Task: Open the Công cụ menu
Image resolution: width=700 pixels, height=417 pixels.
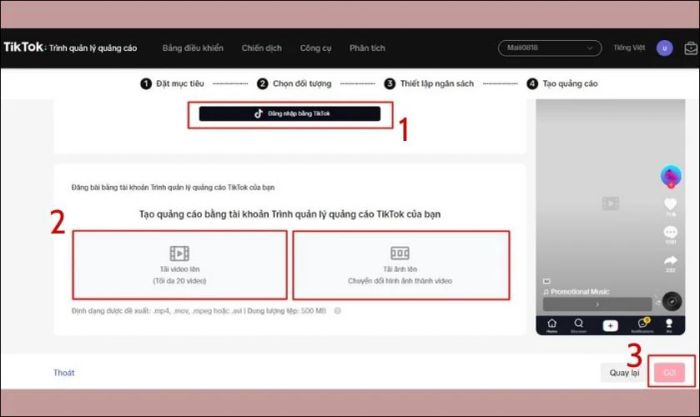Action: click(x=316, y=48)
